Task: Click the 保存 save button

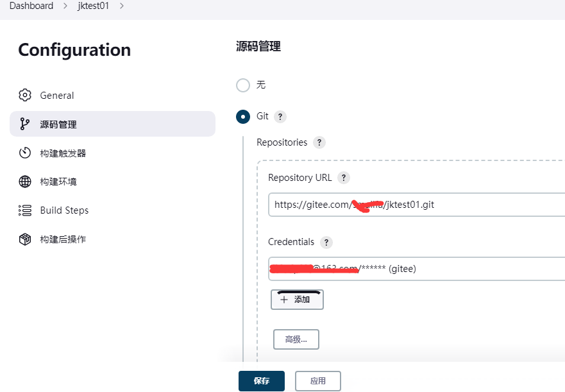Action: pyautogui.click(x=261, y=380)
